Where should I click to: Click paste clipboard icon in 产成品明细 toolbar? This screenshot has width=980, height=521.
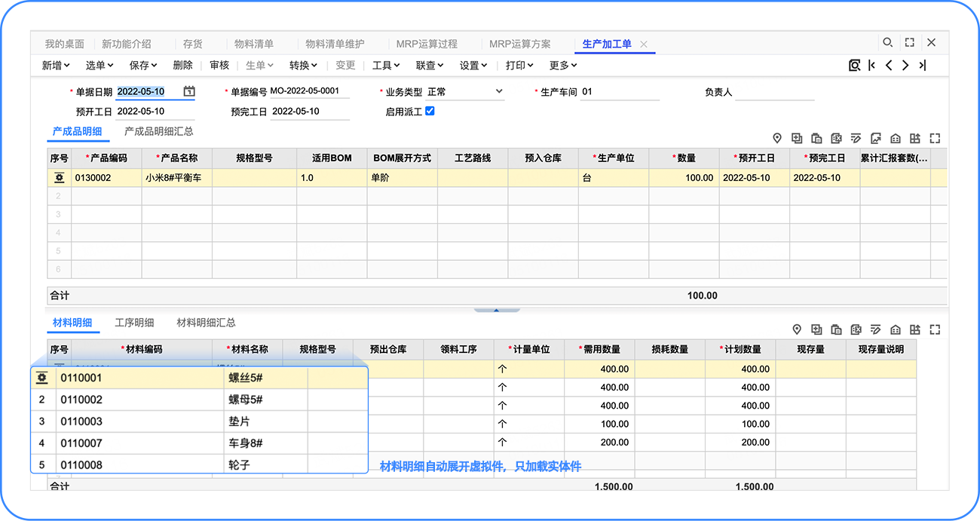click(x=816, y=138)
